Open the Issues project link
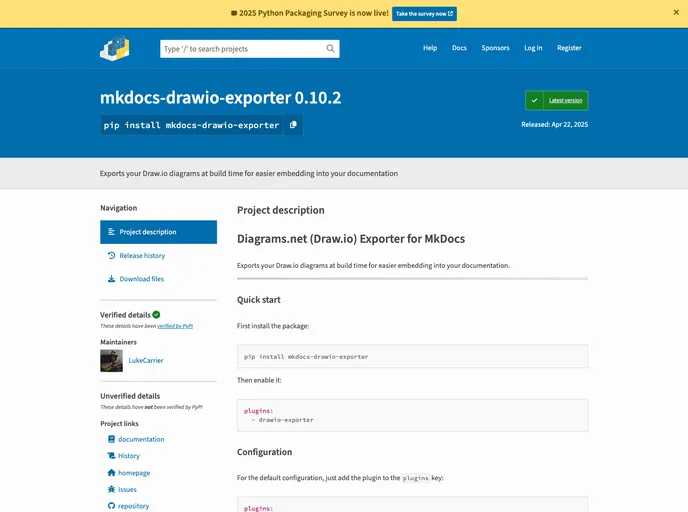 (x=127, y=489)
